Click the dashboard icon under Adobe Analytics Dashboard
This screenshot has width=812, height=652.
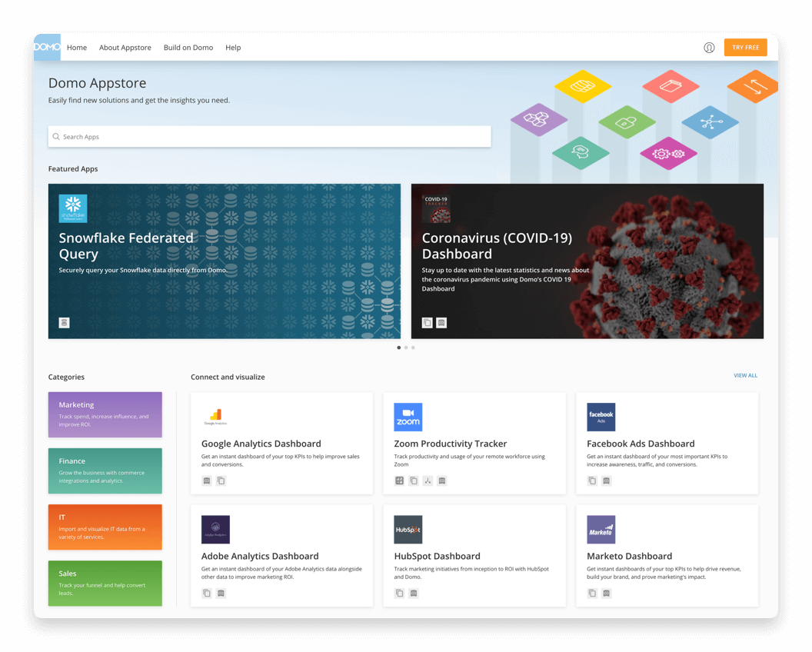[221, 593]
